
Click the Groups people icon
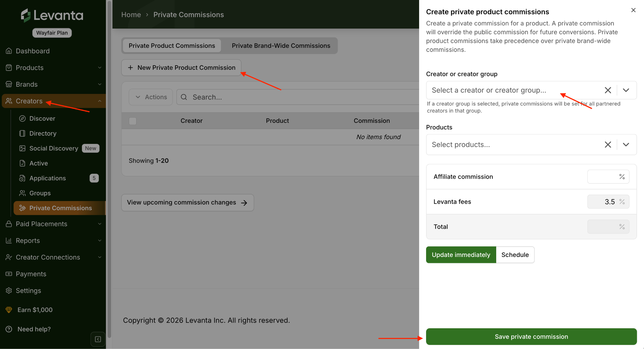coord(22,193)
